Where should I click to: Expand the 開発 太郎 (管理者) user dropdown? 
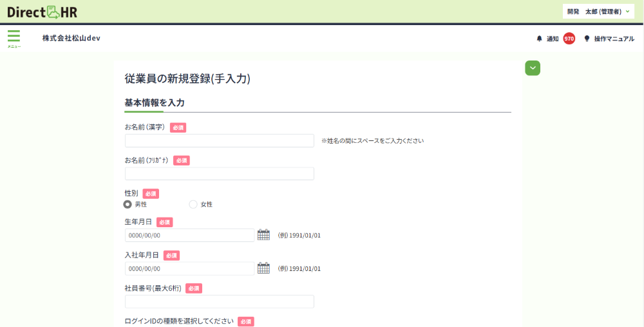(598, 12)
